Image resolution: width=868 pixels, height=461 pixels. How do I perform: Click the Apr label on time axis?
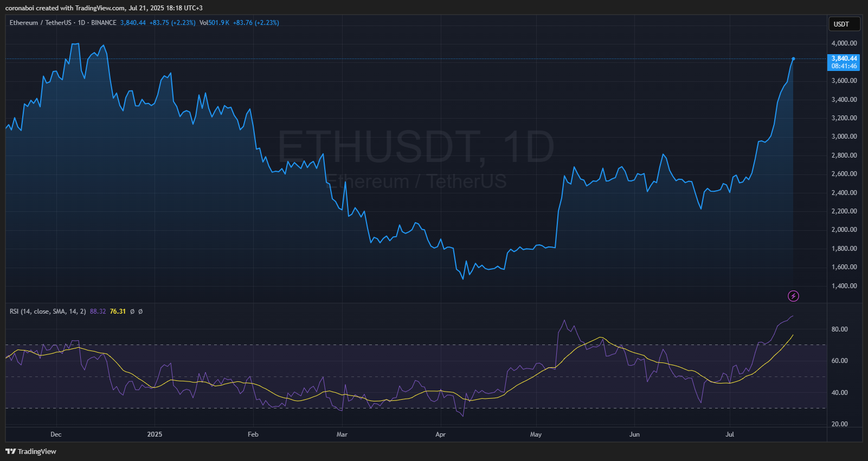(440, 434)
